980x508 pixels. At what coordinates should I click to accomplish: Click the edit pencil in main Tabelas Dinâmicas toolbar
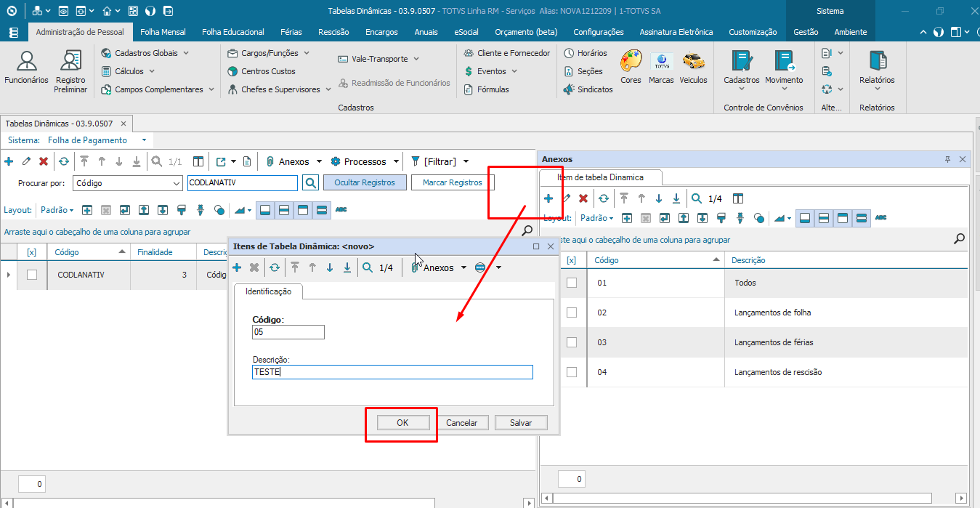click(26, 161)
